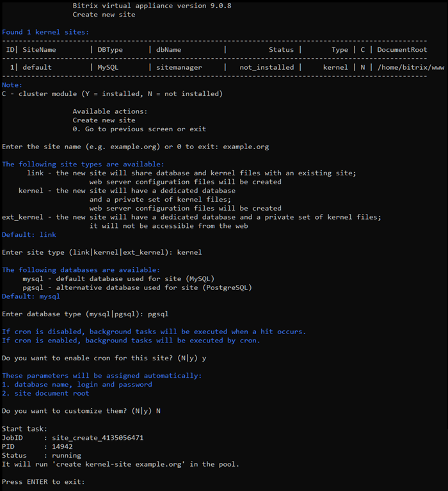This screenshot has width=448, height=491.
Task: Click the PID value 14942
Action: coord(64,447)
